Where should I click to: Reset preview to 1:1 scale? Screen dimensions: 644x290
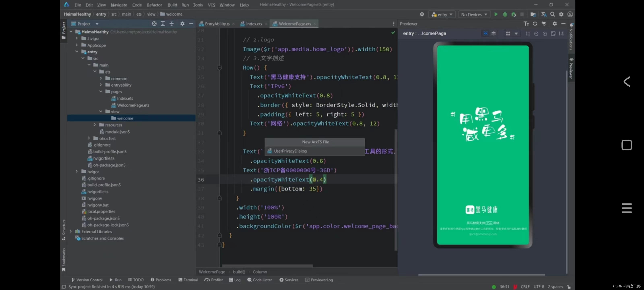tap(561, 33)
